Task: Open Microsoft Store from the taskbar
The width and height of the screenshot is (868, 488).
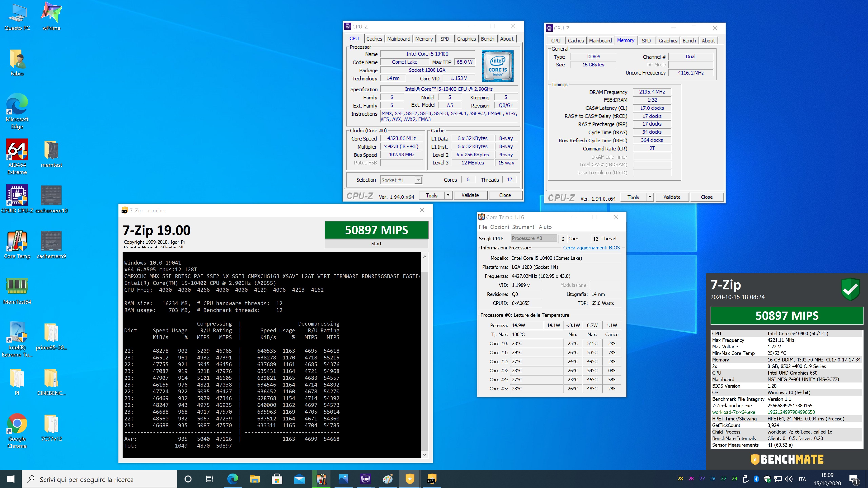Action: [277, 479]
